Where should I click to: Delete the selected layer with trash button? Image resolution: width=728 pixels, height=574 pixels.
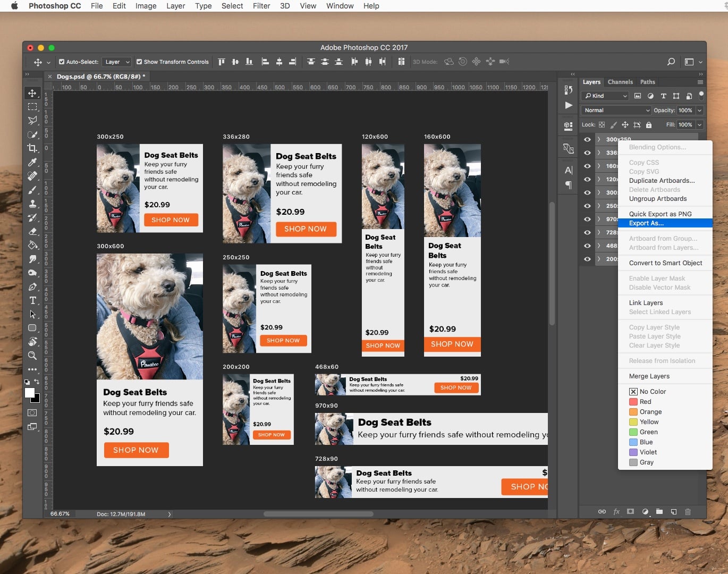(688, 512)
